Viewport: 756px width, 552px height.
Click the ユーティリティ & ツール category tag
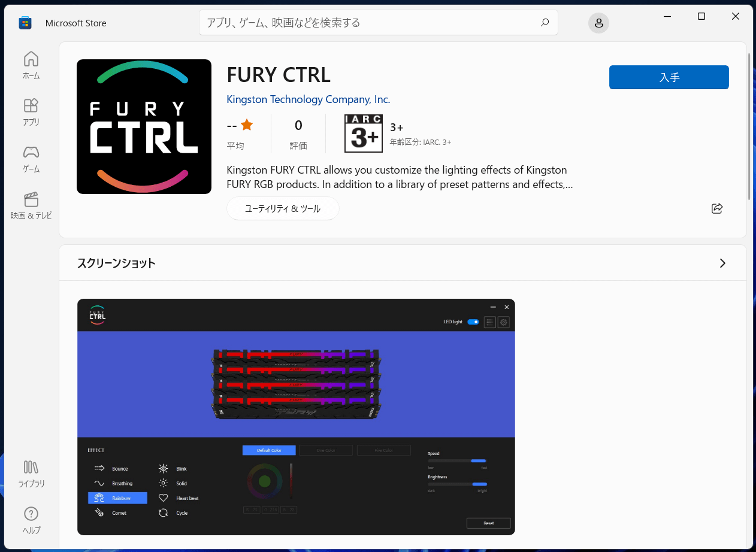283,208
